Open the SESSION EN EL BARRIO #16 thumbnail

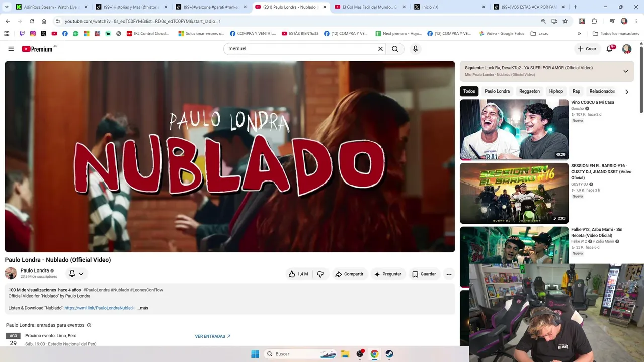click(x=514, y=193)
